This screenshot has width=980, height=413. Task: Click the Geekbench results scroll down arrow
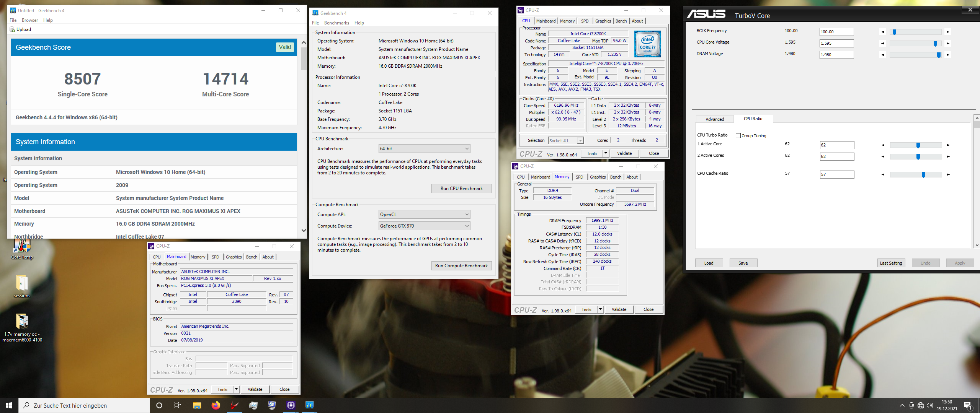point(304,230)
